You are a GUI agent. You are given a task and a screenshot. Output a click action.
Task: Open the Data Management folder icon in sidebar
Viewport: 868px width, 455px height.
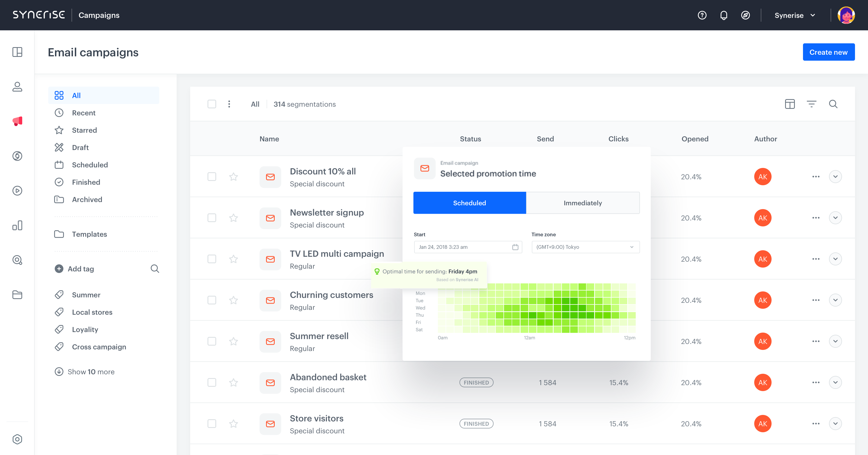point(17,295)
